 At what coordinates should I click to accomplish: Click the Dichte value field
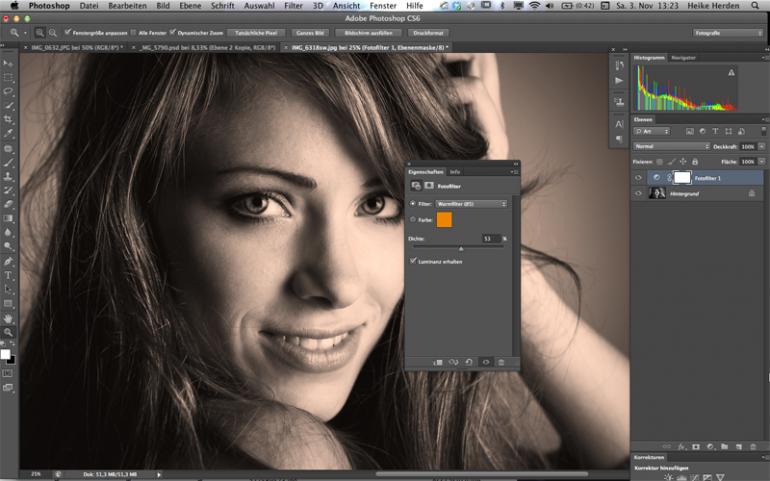pos(491,238)
